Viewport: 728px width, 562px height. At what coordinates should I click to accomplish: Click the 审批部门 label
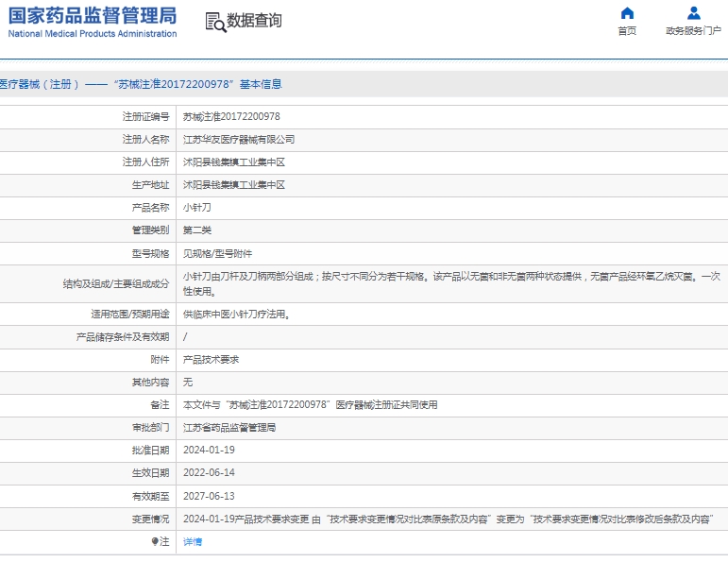tap(150, 428)
